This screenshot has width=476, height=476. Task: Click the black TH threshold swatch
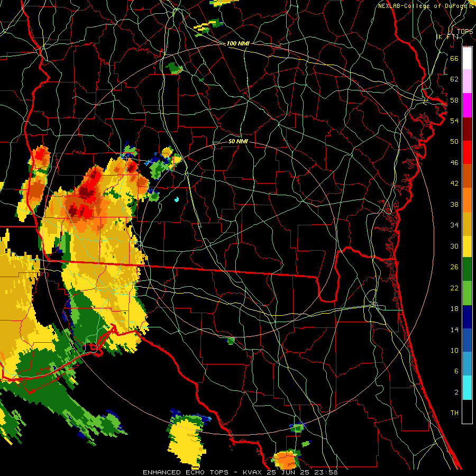[x=467, y=411]
